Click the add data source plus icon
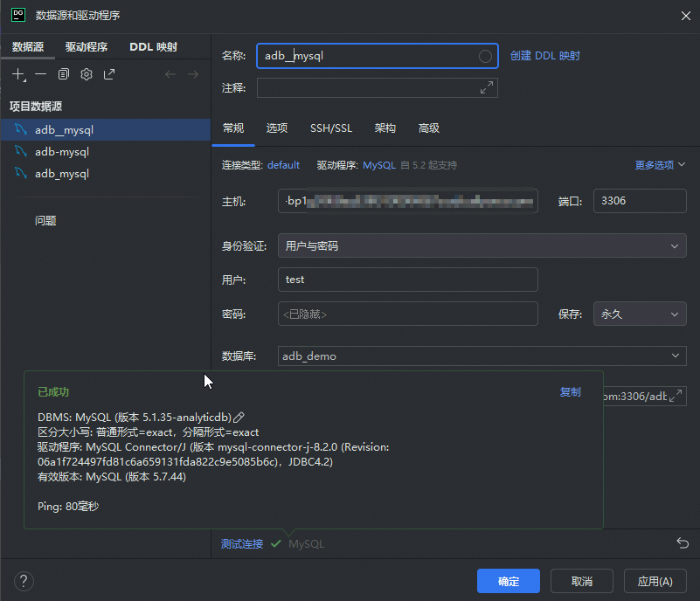700x601 pixels. [x=18, y=74]
